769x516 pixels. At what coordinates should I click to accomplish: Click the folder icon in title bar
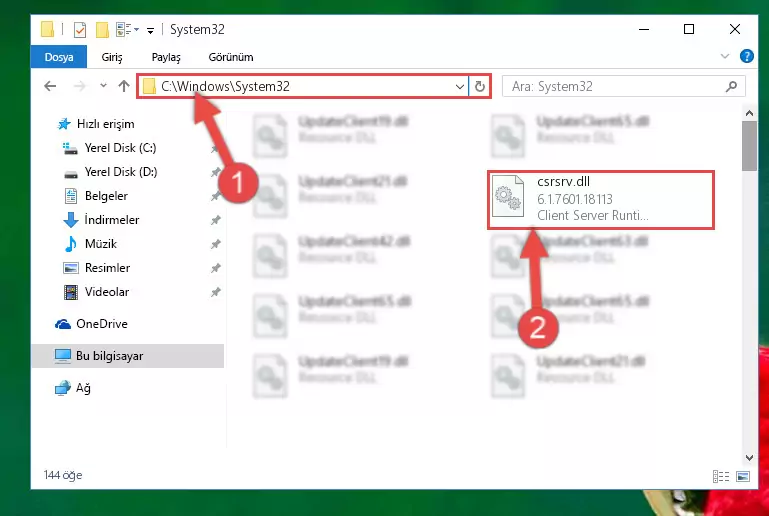(x=48, y=29)
